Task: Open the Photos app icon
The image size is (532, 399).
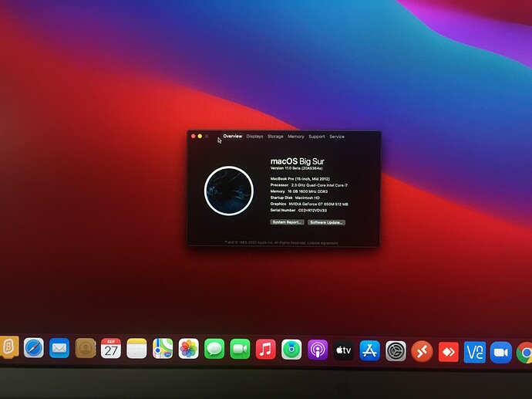Action: (x=188, y=349)
